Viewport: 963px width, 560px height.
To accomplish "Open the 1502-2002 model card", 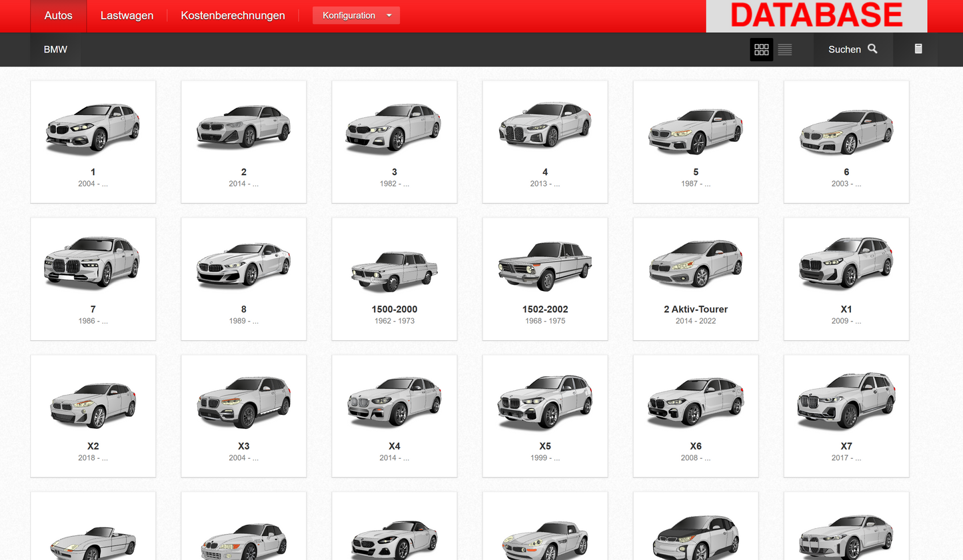I will pyautogui.click(x=545, y=279).
